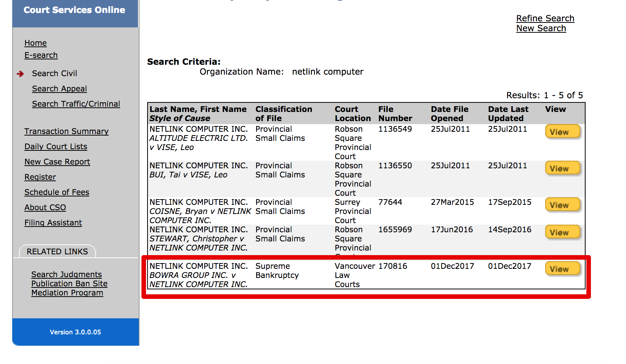Click the Register link
Viewport: 626px width, 364px height.
pyautogui.click(x=40, y=177)
